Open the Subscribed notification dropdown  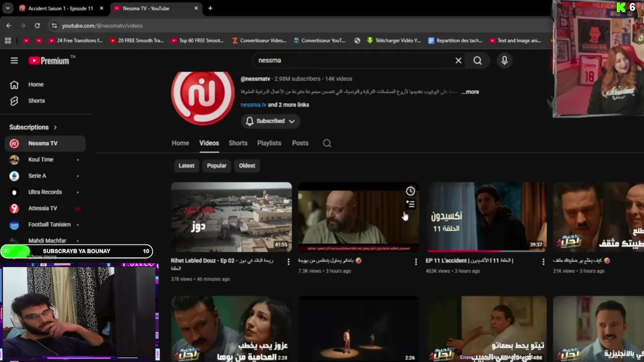(270, 121)
